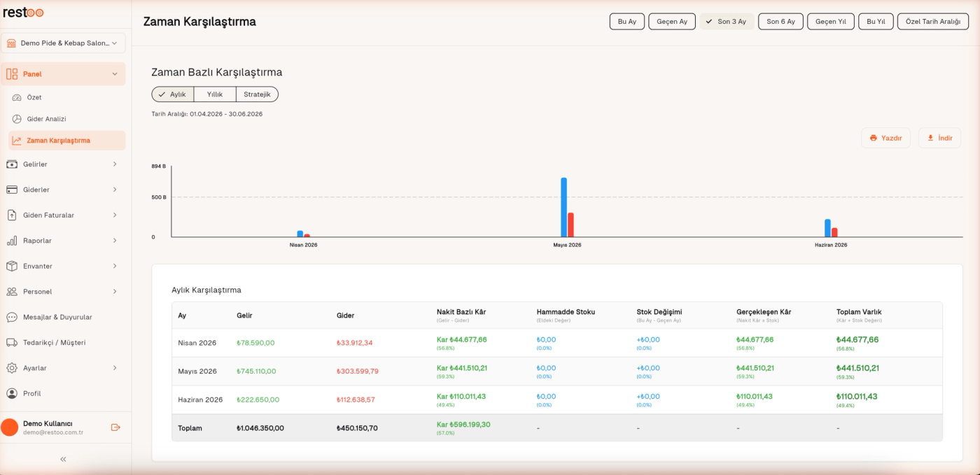Click the Yazdır print button
Image resolution: width=980 pixels, height=475 pixels.
pyautogui.click(x=885, y=138)
